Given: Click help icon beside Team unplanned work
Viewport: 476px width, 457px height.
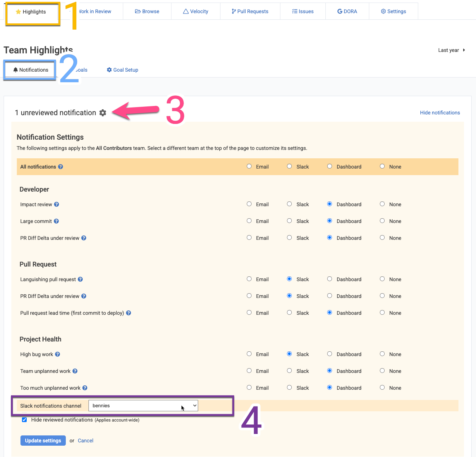Looking at the screenshot, I should click(x=75, y=371).
